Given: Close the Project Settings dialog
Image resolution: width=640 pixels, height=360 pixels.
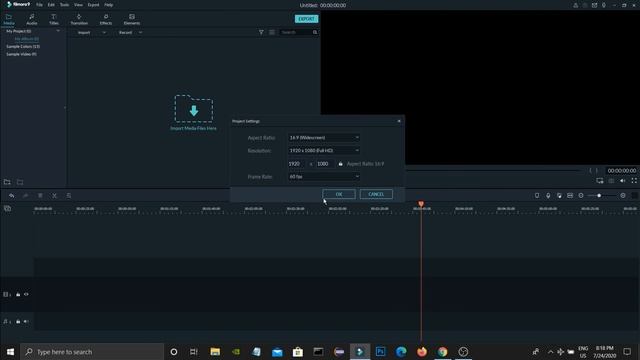Looking at the screenshot, I should point(399,121).
